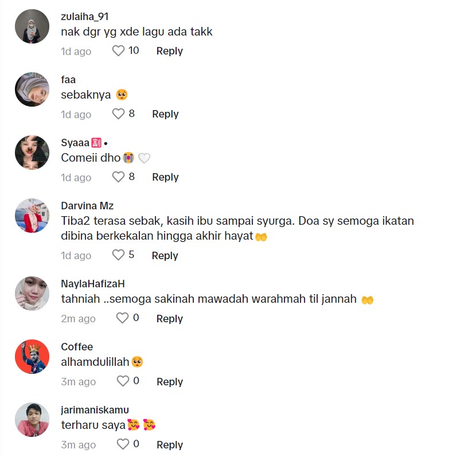This screenshot has height=457, width=476.
Task: Reply to zulaiha_91's comment
Action: pos(170,51)
